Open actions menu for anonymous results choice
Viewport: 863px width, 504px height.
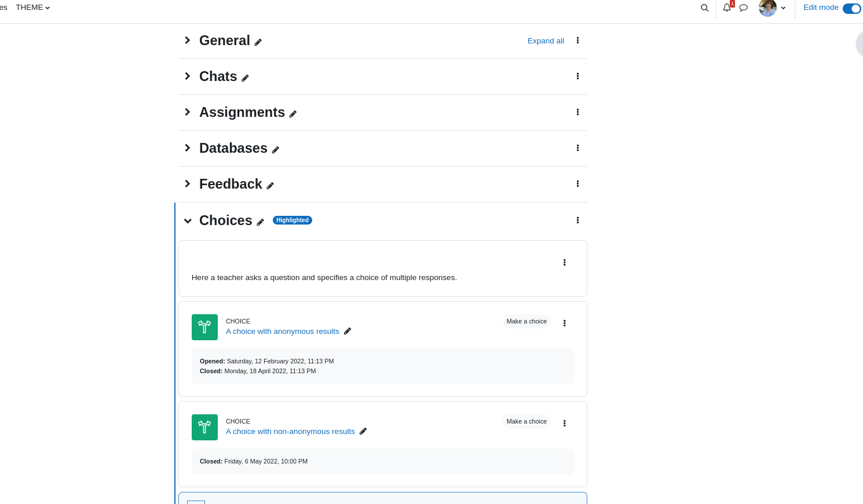tap(565, 323)
